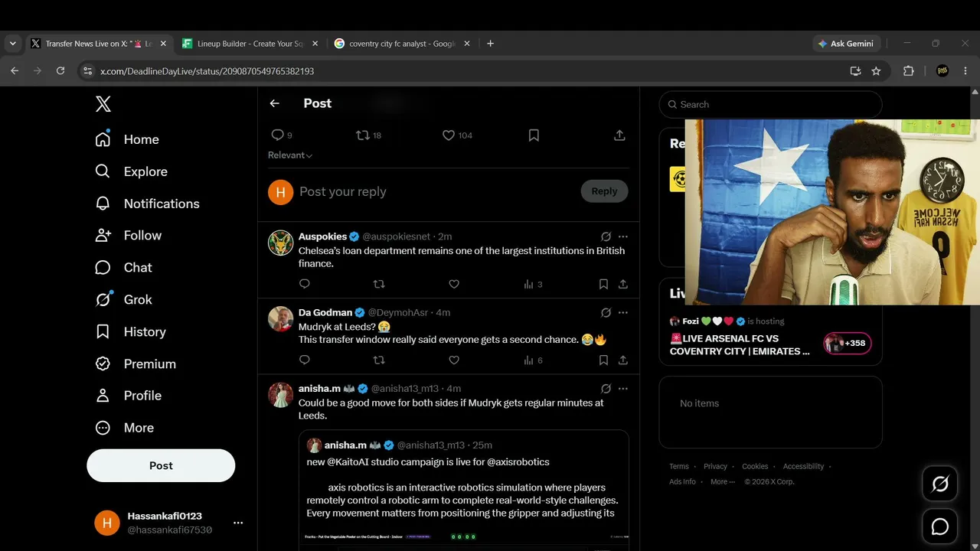Open the Relevant sort dropdown
Image resolution: width=980 pixels, height=551 pixels.
[290, 155]
